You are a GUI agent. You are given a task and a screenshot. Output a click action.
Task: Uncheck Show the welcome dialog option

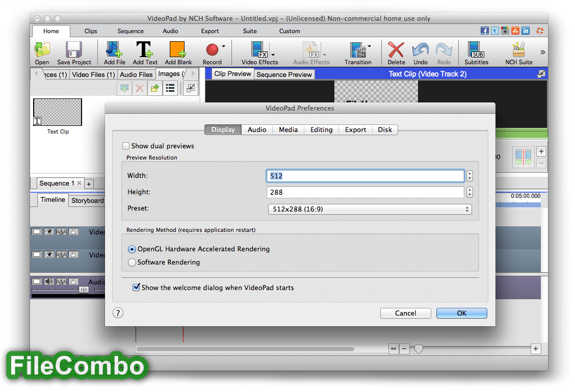tap(136, 288)
